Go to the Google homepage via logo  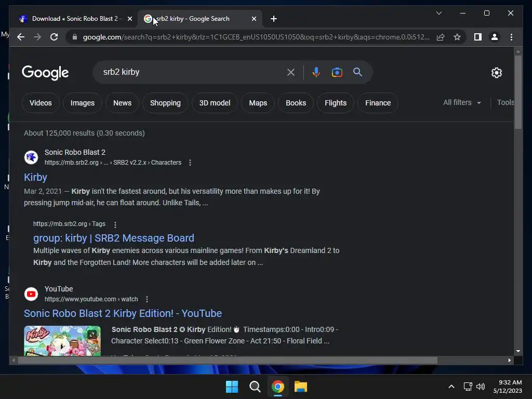point(45,73)
